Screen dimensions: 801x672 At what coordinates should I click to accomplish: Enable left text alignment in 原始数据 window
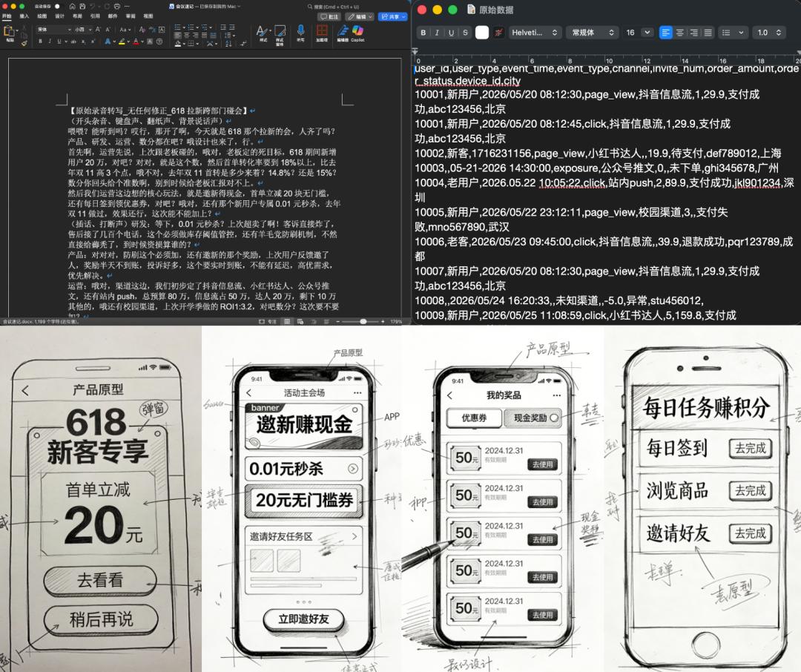point(666,33)
